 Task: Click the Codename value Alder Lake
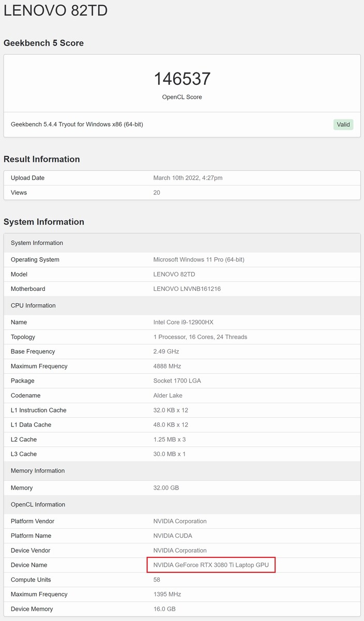coord(169,395)
